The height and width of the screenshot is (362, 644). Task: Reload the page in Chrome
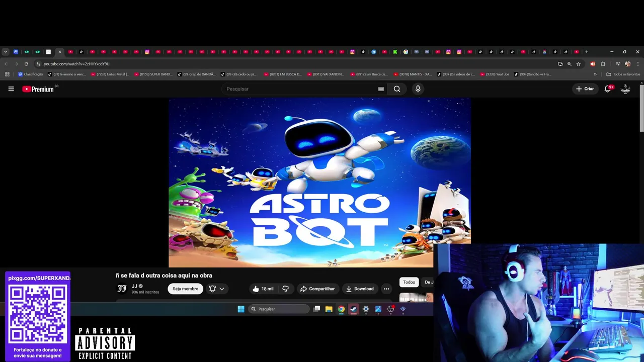tap(26, 64)
